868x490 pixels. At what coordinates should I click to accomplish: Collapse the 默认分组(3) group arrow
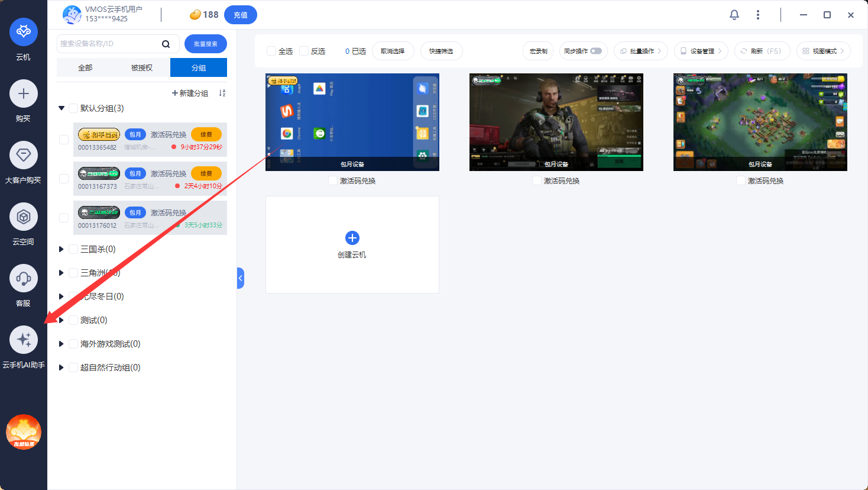click(61, 108)
